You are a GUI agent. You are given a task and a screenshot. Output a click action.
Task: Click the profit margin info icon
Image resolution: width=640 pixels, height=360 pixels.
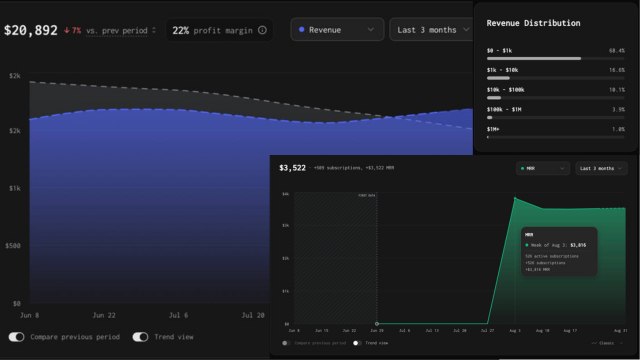tap(262, 30)
